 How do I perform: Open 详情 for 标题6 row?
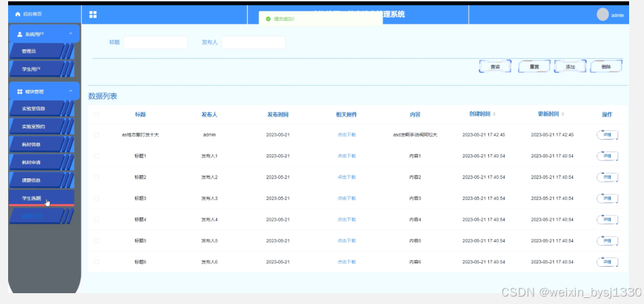click(x=607, y=262)
